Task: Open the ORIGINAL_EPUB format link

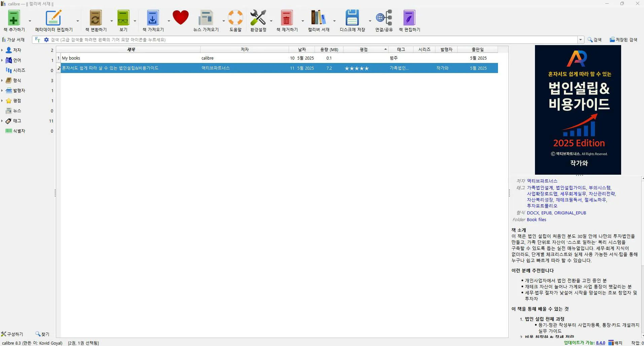Action: [570, 213]
